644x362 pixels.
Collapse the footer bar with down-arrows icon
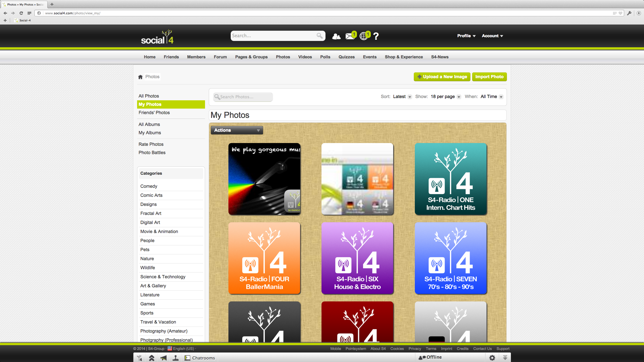tap(505, 357)
